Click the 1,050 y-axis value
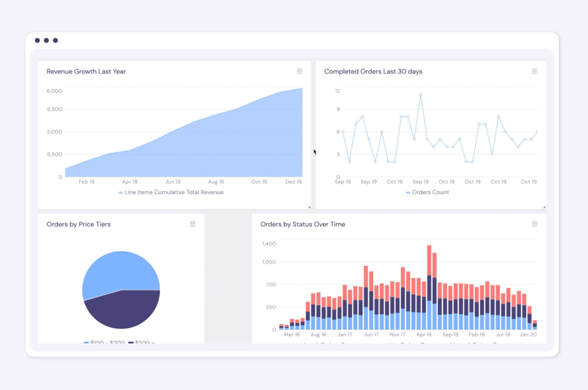 (x=269, y=262)
